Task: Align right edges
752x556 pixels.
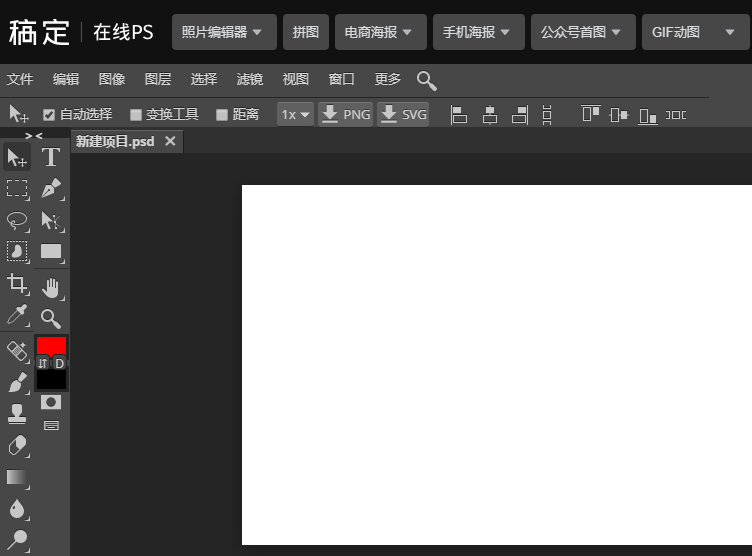Action: (520, 115)
